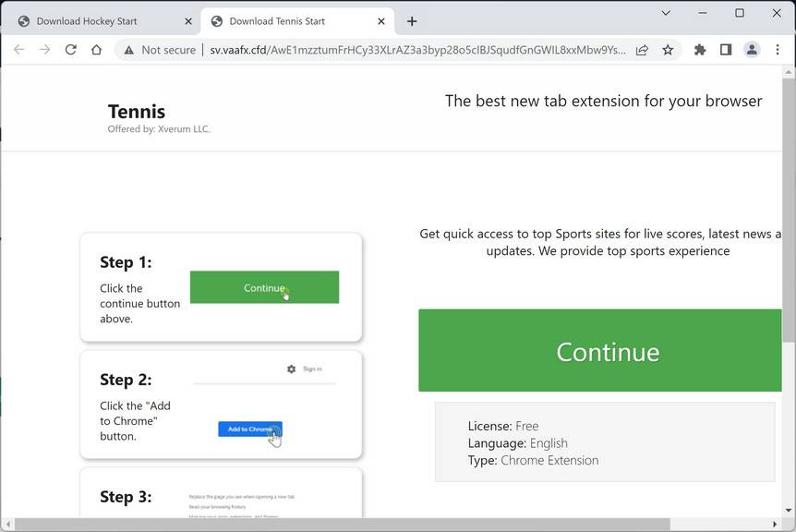Image resolution: width=796 pixels, height=532 pixels.
Task: Maximize the browser window
Action: [740, 13]
